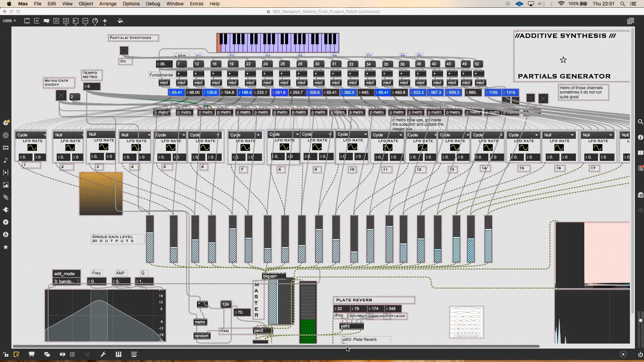The width and height of the screenshot is (644, 362).
Task: Open the first Cycle waveform dropdown
Action: tap(31, 135)
